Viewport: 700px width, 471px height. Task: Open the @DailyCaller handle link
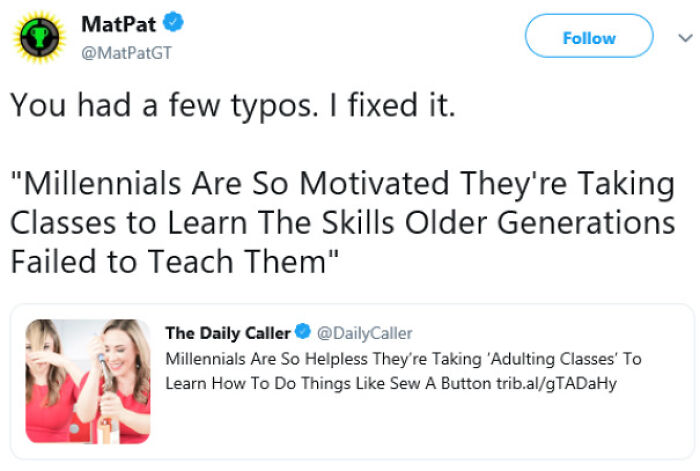coord(364,333)
